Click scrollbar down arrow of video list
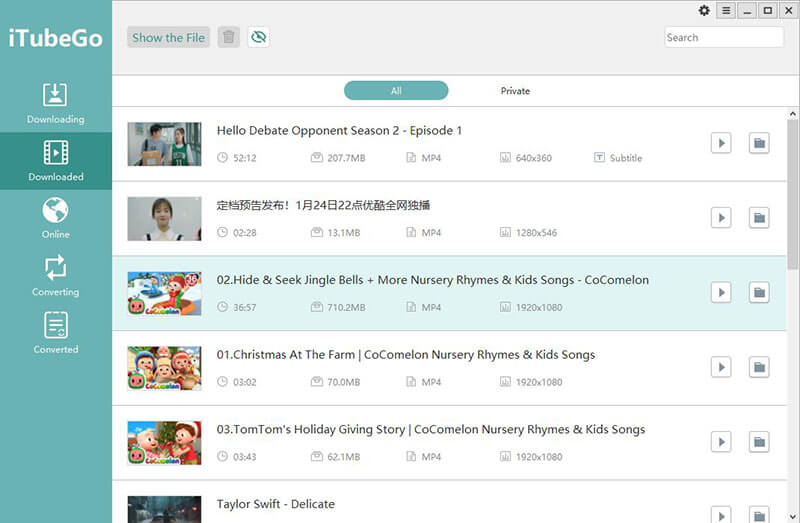Image resolution: width=800 pixels, height=523 pixels. click(793, 516)
